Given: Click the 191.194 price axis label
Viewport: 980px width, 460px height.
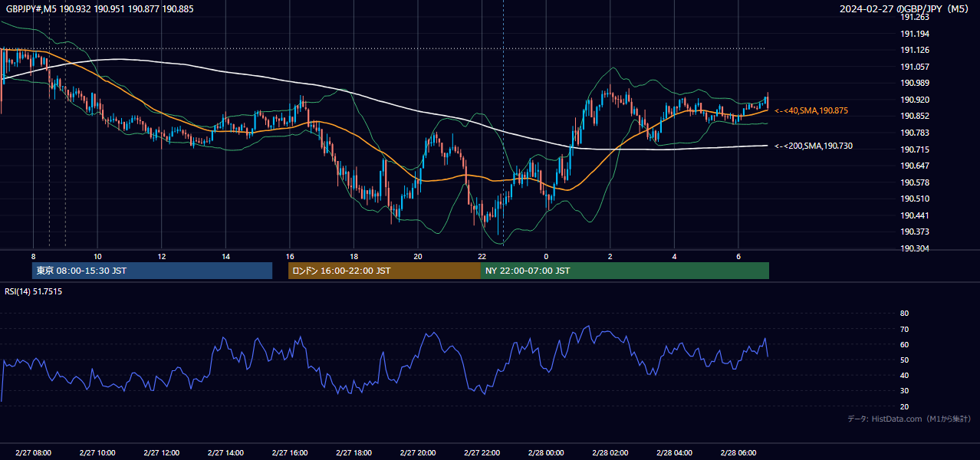Looking at the screenshot, I should pyautogui.click(x=915, y=34).
